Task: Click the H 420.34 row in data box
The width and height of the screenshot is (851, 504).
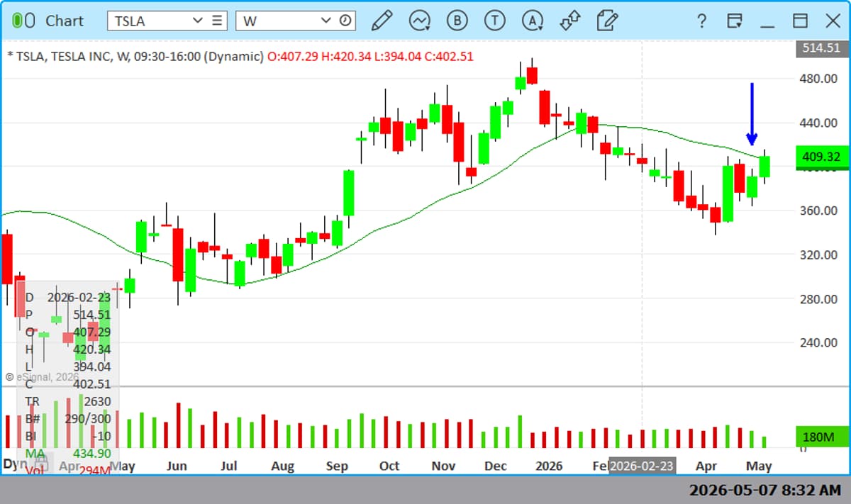Action: coord(68,349)
